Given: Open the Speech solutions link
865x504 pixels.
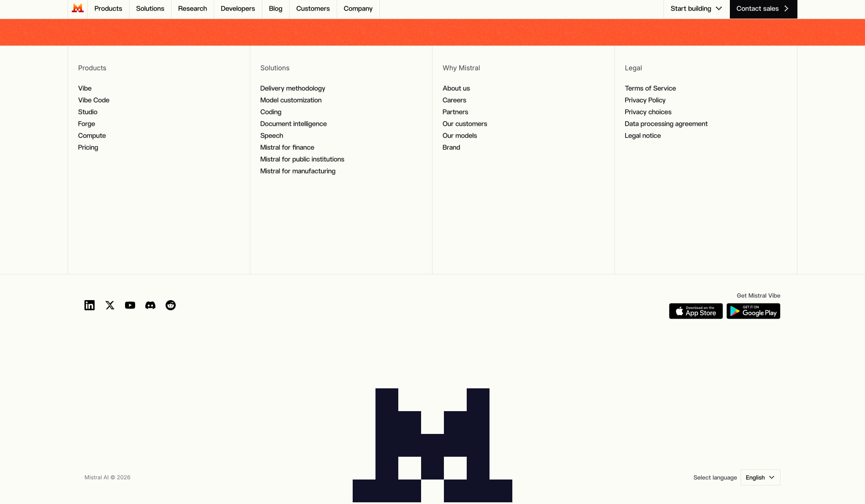Looking at the screenshot, I should 272,135.
